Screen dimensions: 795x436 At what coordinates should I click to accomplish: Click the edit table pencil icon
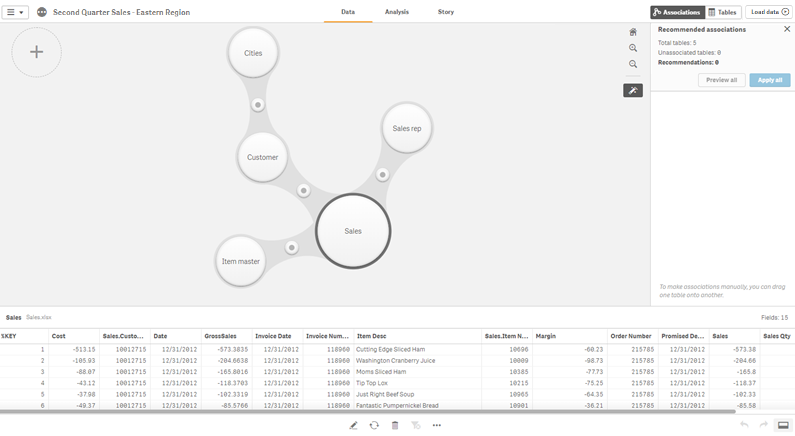353,425
